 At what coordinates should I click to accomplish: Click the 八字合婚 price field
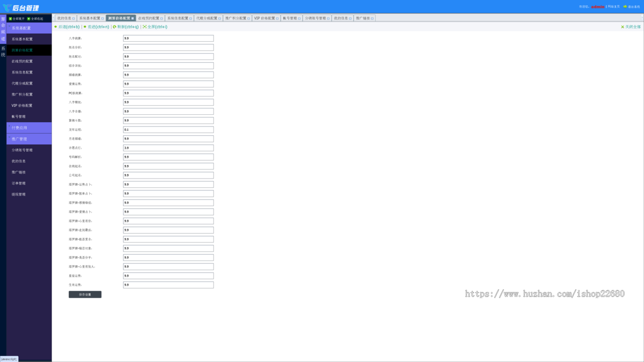coord(168,112)
